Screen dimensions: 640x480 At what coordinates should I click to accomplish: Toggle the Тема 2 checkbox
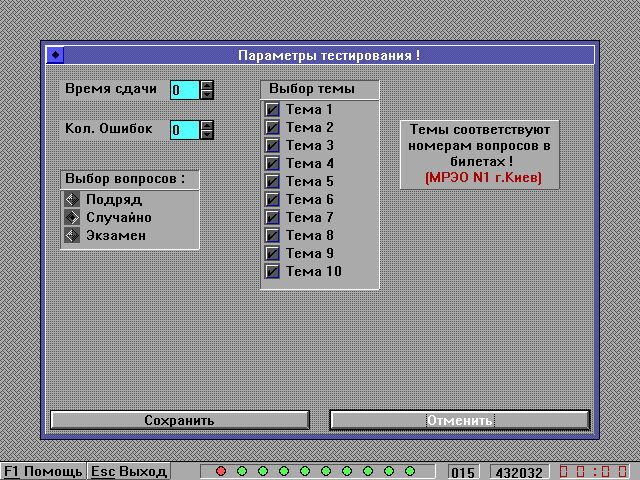tap(272, 127)
